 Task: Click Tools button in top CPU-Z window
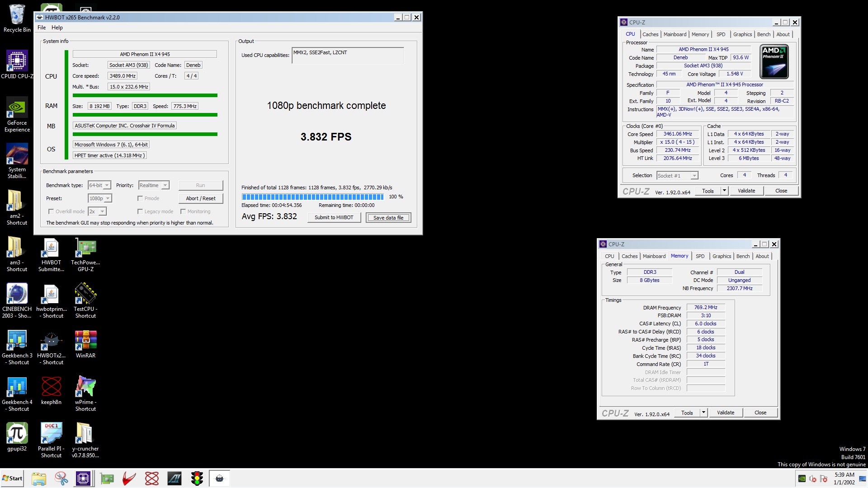(x=708, y=191)
